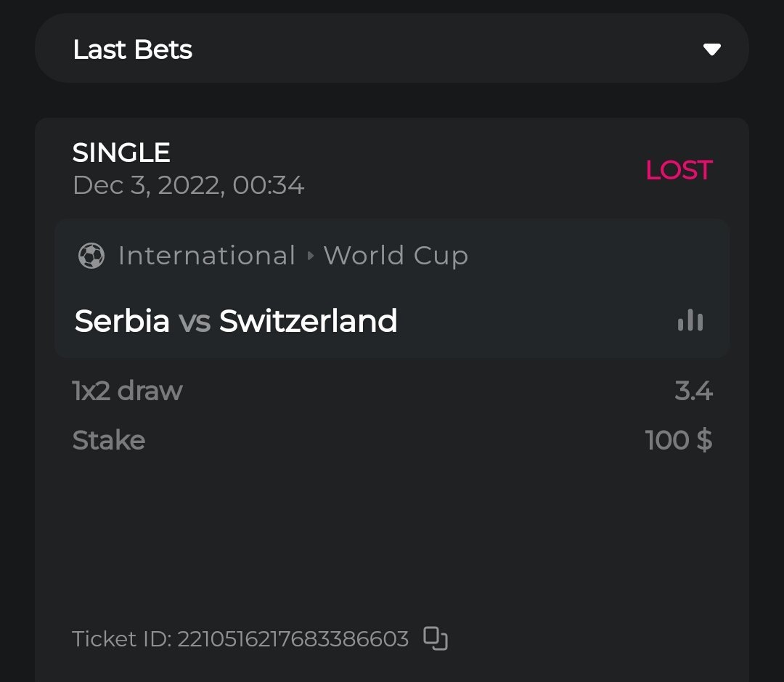Viewport: 784px width, 682px height.
Task: Expand the Last Bets dropdown arrow
Action: tap(711, 49)
